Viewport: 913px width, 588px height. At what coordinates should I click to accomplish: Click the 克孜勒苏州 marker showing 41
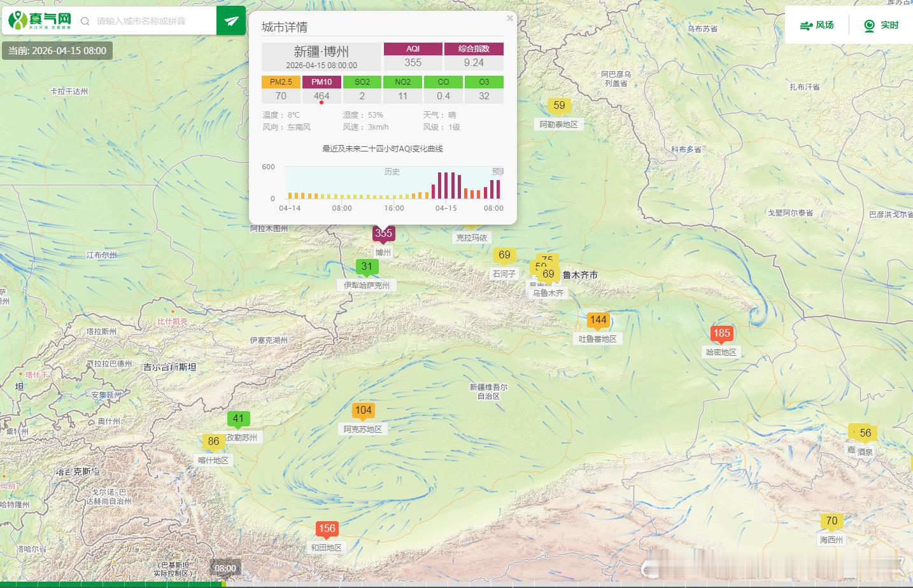click(x=238, y=419)
